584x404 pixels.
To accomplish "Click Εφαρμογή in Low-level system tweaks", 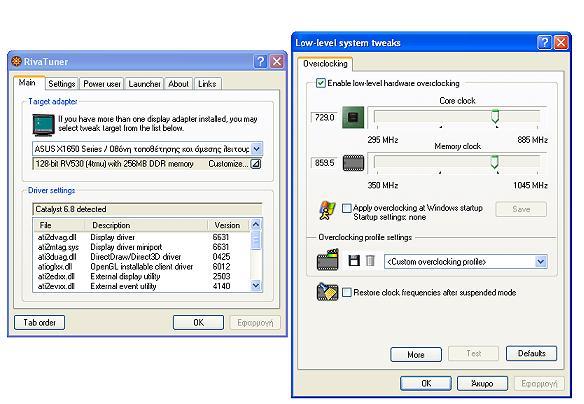I will 539,384.
